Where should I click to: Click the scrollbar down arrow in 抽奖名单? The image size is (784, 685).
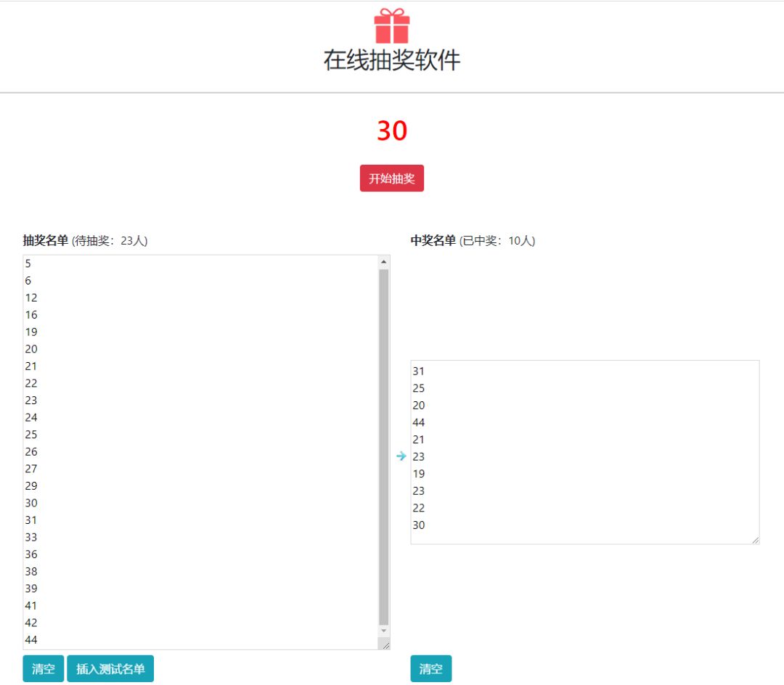383,631
